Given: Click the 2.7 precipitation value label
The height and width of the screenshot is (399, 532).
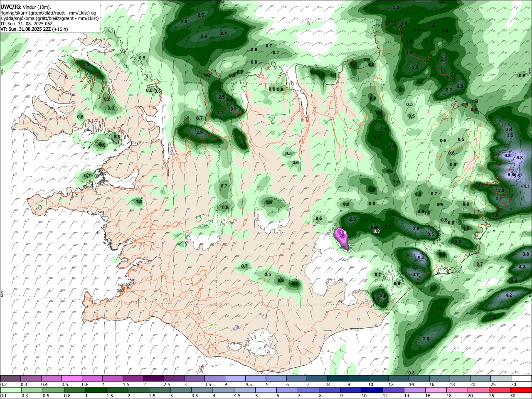Looking at the screenshot, I should [x=449, y=90].
